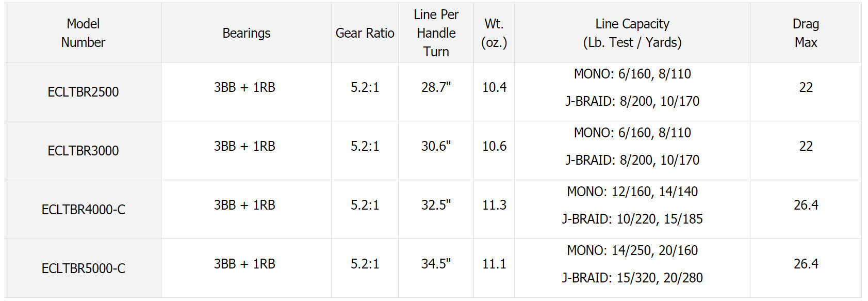
Task: Click the ECLTBR5000-C model cell
Action: tap(83, 268)
